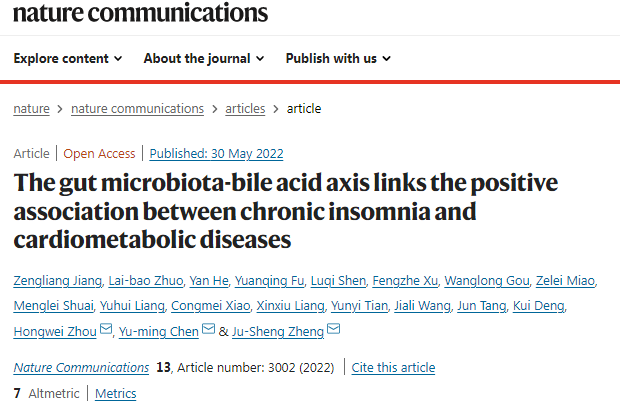620x411 pixels.
Task: Go to the nature breadcrumb link
Action: click(32, 109)
